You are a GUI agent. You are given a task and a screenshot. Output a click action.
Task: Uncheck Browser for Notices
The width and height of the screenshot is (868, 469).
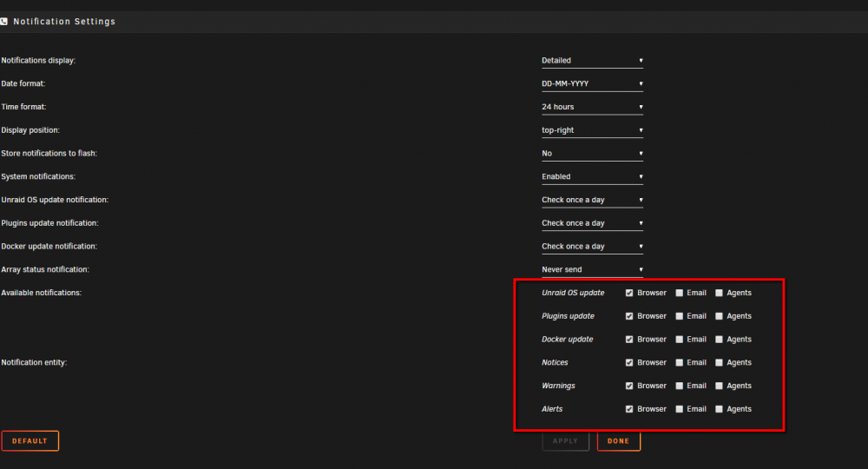point(629,363)
